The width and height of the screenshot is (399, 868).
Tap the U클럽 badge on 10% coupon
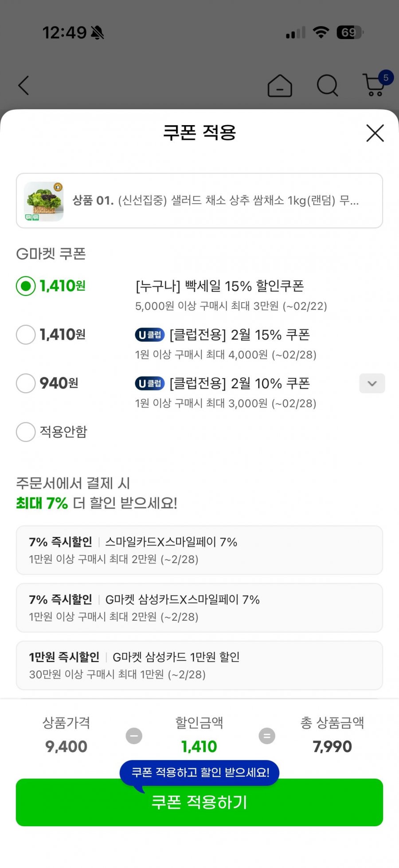click(x=149, y=383)
